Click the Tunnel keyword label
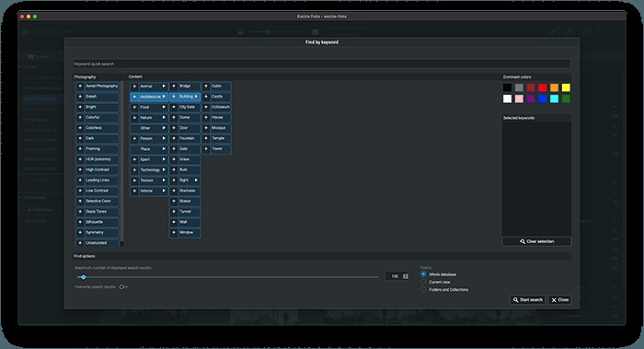Screen dimensions: 644x349 pos(185,212)
